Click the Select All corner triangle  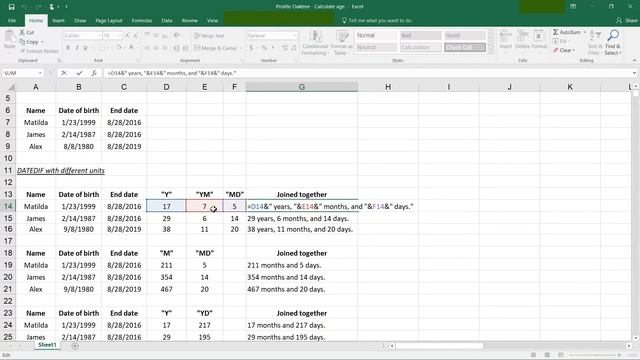click(11, 87)
